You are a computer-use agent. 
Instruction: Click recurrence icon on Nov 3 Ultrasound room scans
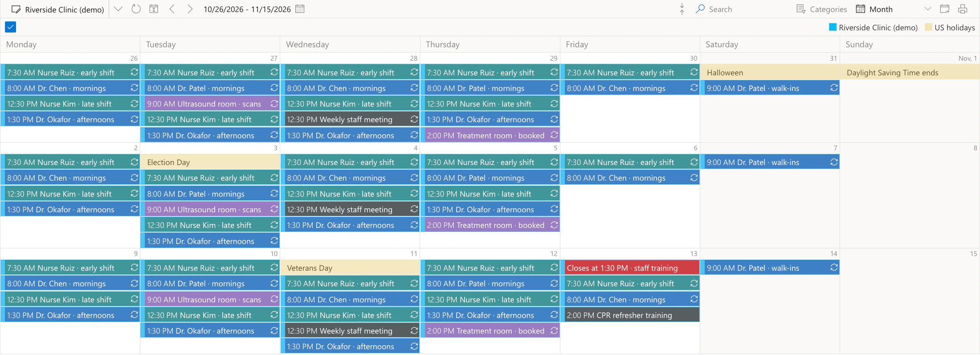pyautogui.click(x=274, y=209)
